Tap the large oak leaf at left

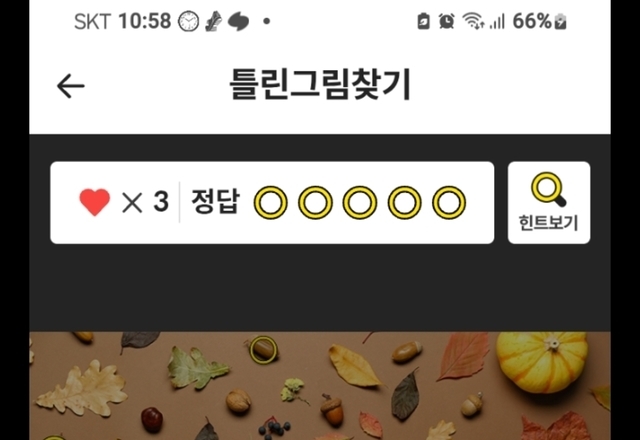point(82,389)
